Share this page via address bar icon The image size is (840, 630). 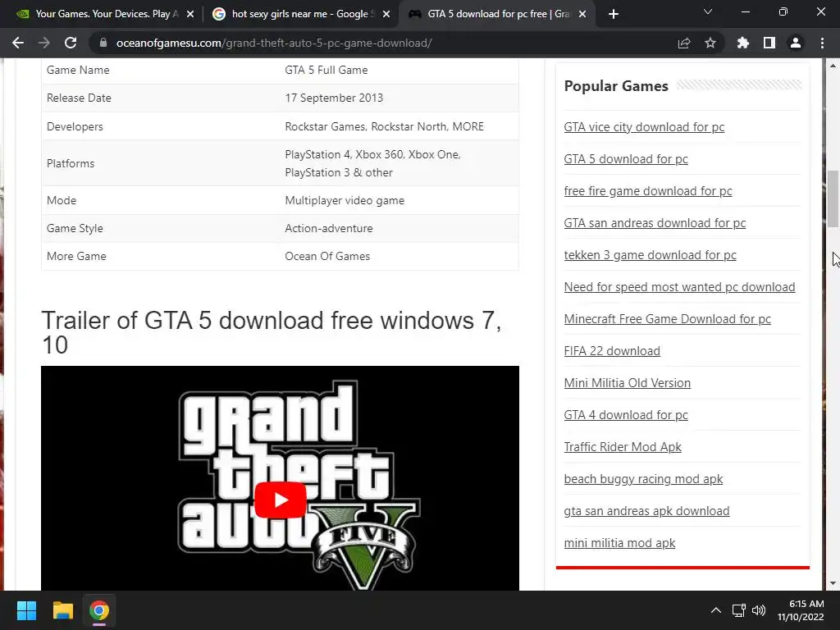coord(684,43)
